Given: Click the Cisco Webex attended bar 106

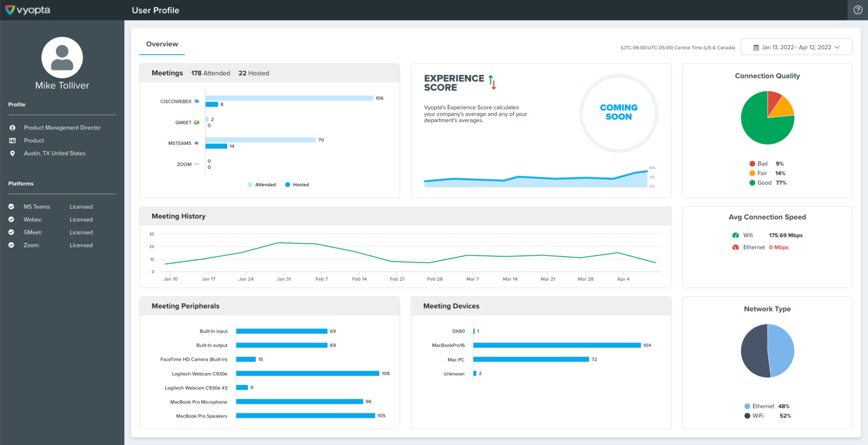Looking at the screenshot, I should pos(289,98).
